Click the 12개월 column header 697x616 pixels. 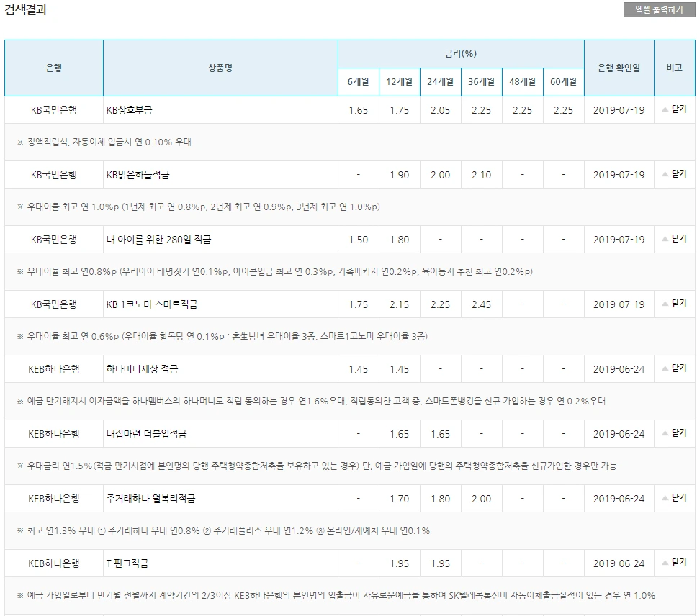399,82
